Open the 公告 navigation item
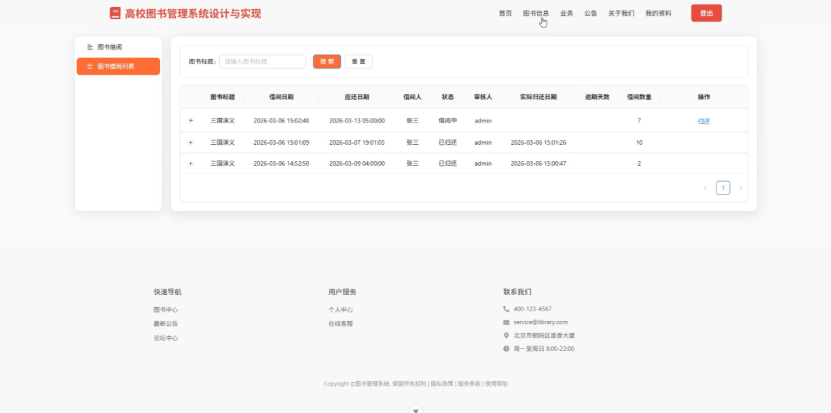This screenshot has height=413, width=831. click(590, 14)
